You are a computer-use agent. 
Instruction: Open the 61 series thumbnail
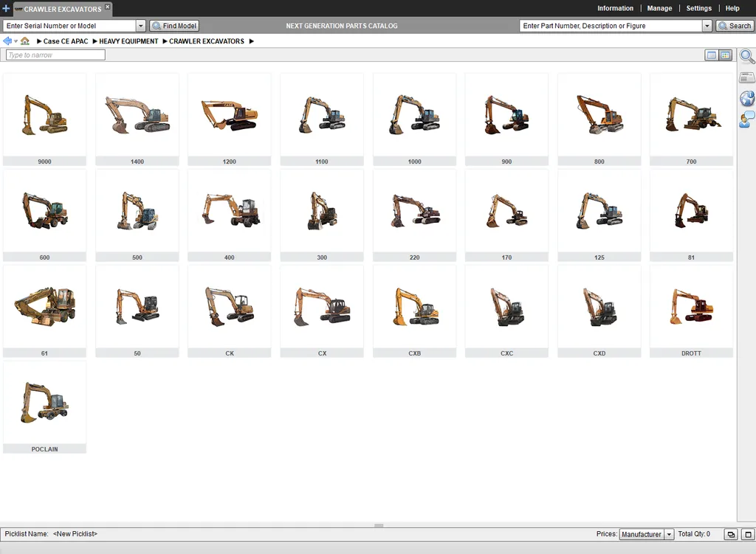(x=44, y=311)
